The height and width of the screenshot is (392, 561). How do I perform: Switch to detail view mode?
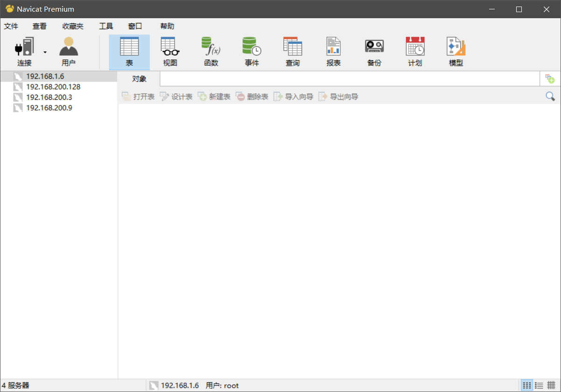[x=551, y=385]
